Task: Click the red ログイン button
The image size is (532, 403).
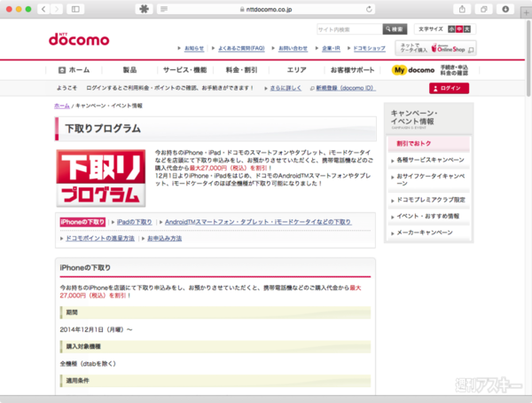Action: pos(449,88)
